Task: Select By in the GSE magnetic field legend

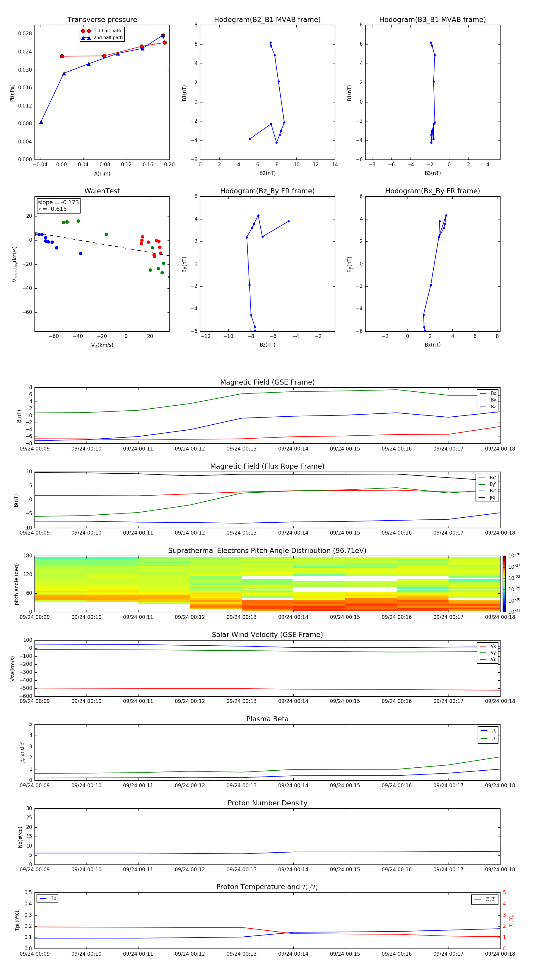Action: point(488,400)
